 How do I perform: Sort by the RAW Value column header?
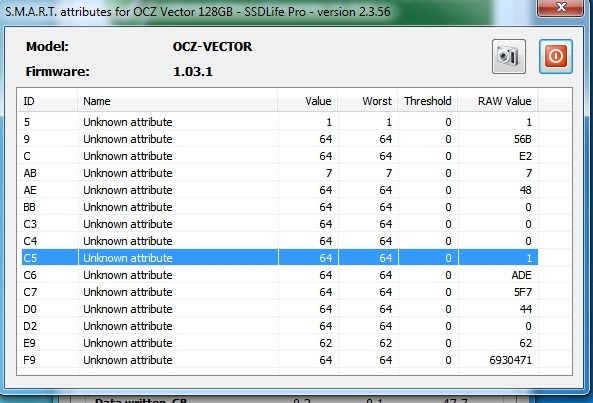click(498, 101)
